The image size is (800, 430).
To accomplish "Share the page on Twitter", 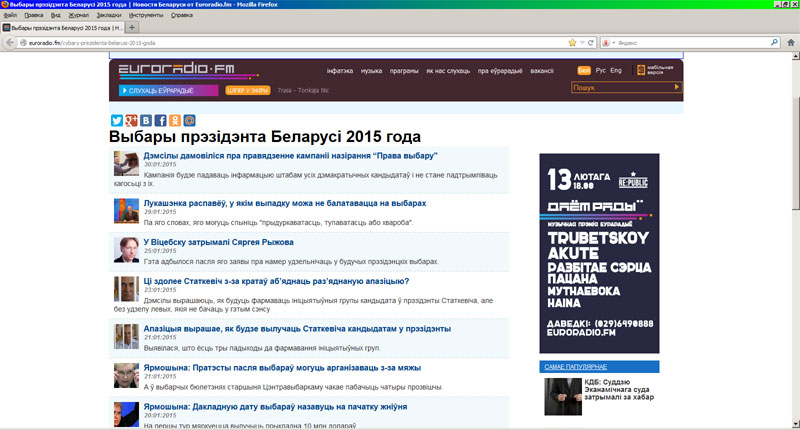I will tap(116, 120).
